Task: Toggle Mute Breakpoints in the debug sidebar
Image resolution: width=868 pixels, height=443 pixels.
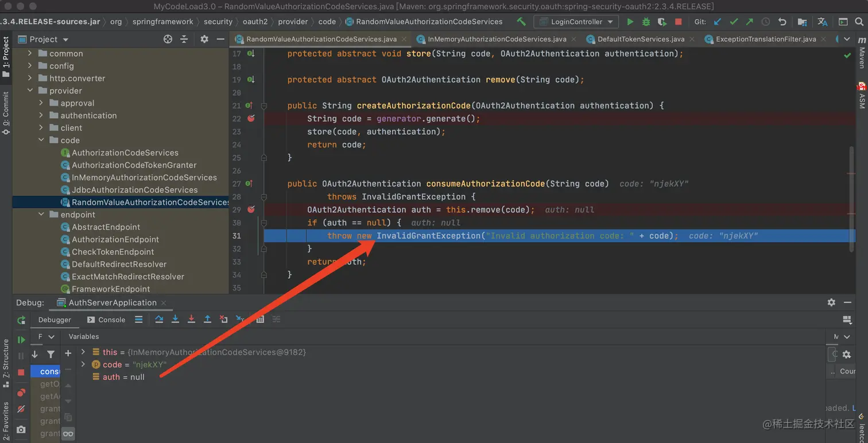Action: click(x=21, y=409)
